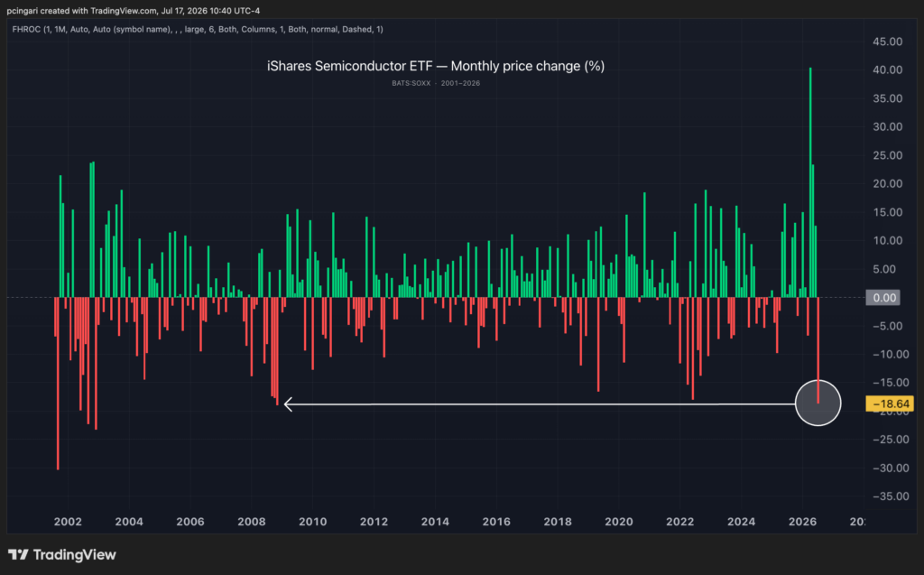Click the 2018 label on time axis

(558, 522)
